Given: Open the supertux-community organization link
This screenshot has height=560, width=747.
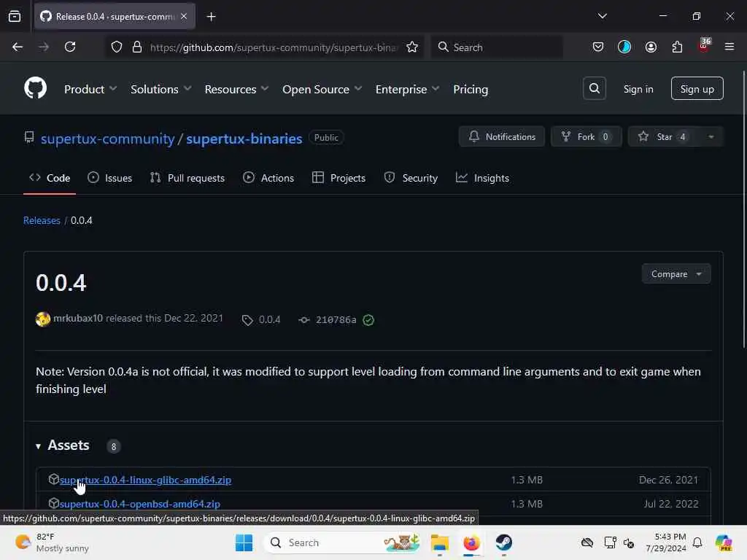Looking at the screenshot, I should pos(108,139).
